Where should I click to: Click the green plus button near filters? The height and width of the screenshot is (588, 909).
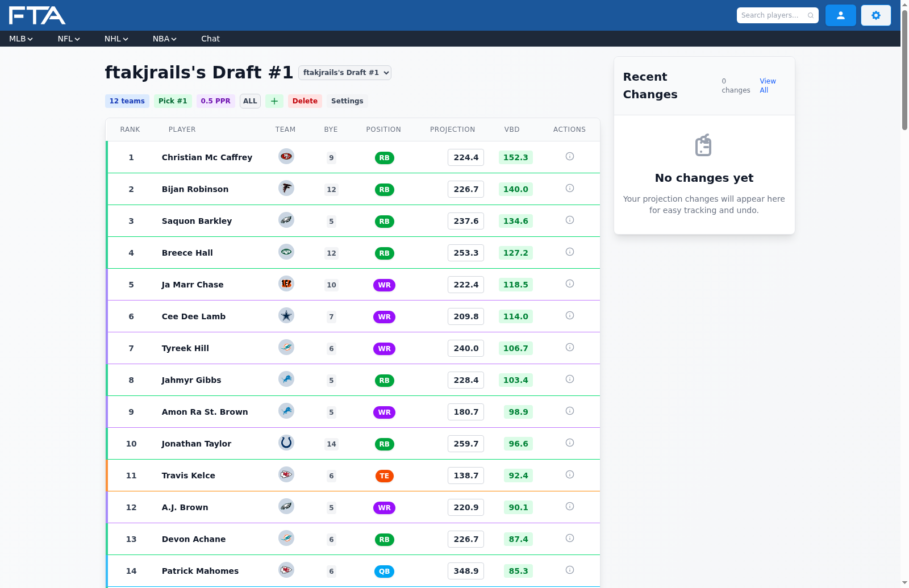[274, 101]
